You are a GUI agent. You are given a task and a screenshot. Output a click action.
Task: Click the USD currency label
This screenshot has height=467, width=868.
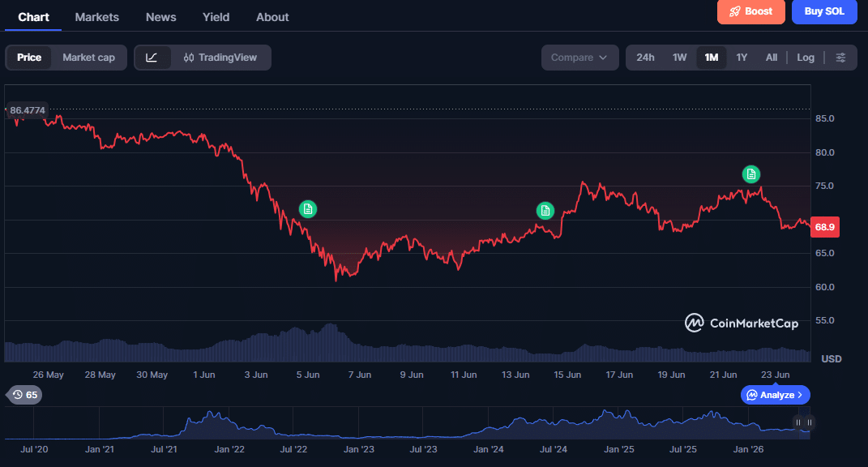[x=832, y=359]
